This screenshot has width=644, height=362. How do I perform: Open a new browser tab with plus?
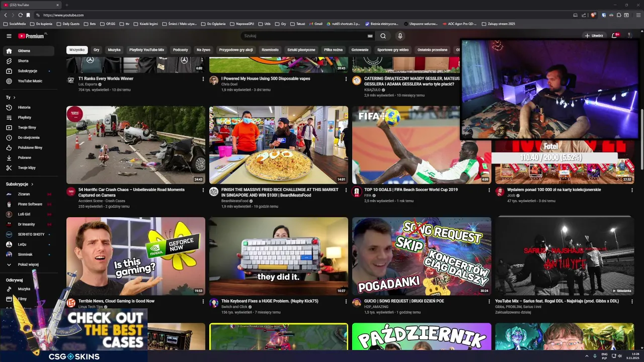[66, 5]
